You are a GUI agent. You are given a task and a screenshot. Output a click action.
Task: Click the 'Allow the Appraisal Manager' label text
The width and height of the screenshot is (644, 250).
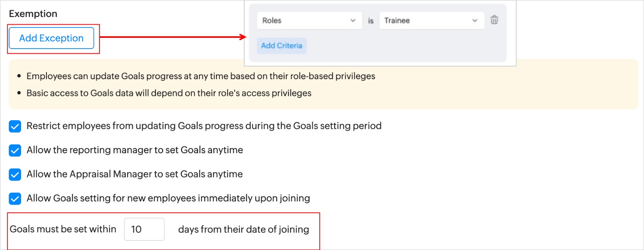(134, 174)
